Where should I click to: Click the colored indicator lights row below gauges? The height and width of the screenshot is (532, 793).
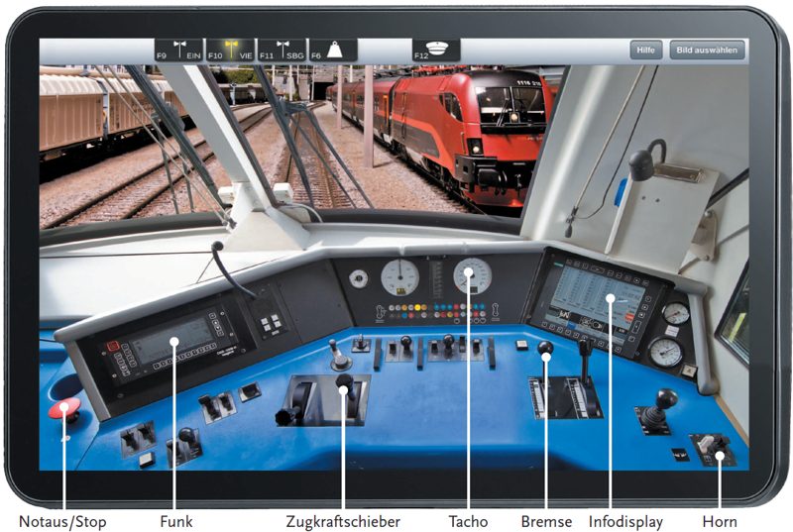coord(436,313)
